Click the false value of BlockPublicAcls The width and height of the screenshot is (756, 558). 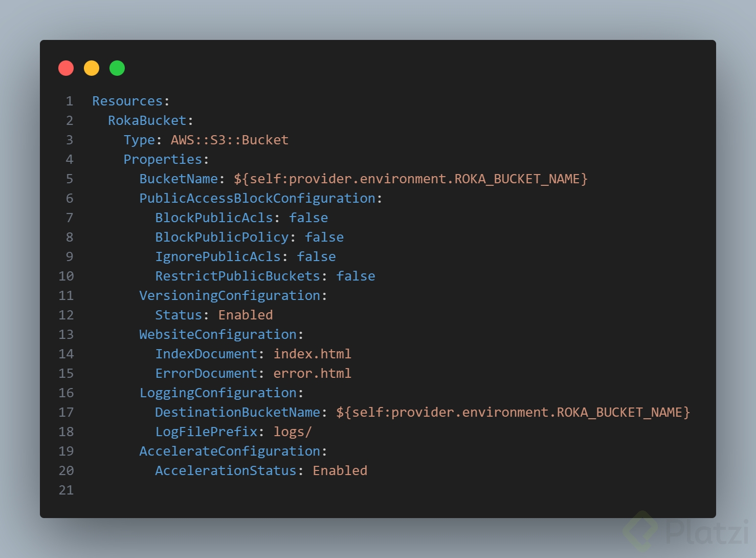(x=308, y=218)
